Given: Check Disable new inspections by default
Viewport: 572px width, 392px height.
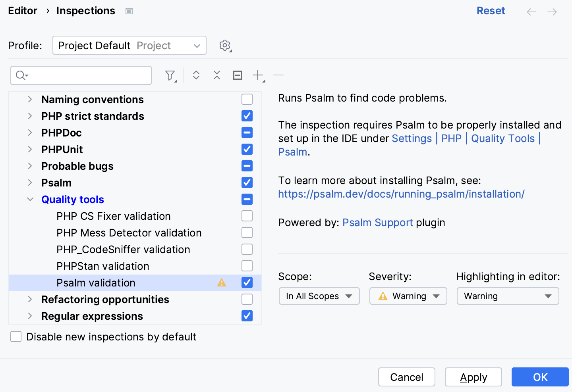Looking at the screenshot, I should 15,336.
